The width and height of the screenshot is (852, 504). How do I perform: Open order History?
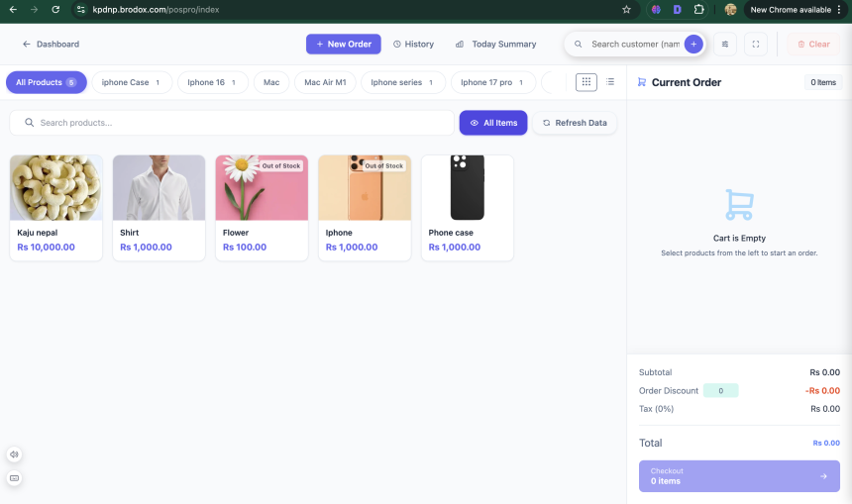click(413, 44)
